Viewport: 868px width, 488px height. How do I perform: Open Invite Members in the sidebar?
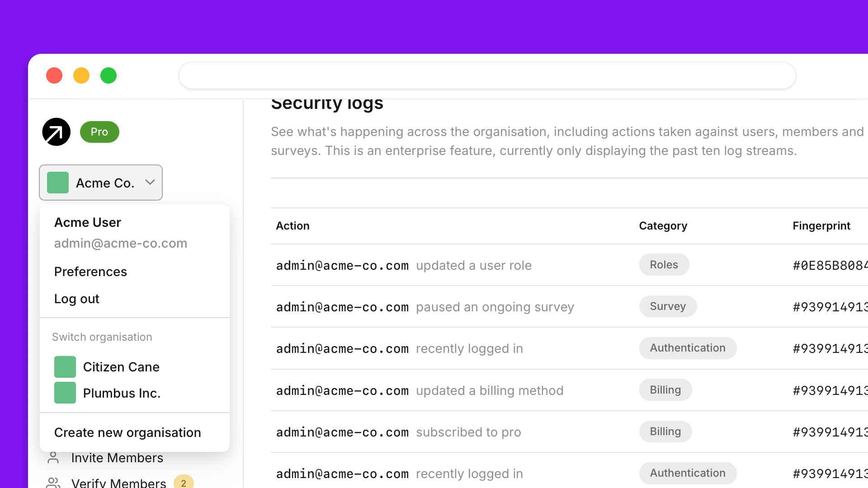[117, 458]
